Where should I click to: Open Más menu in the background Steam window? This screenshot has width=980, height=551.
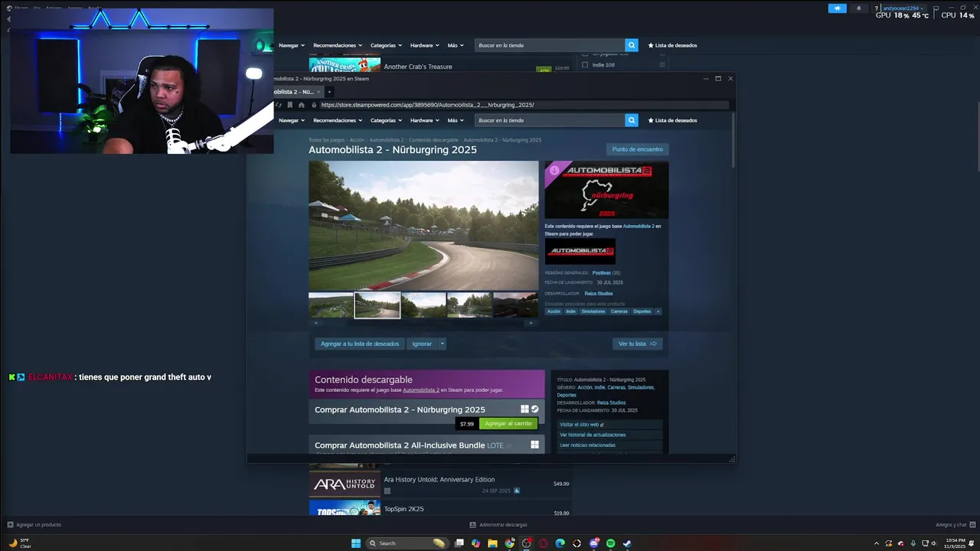[x=456, y=45]
